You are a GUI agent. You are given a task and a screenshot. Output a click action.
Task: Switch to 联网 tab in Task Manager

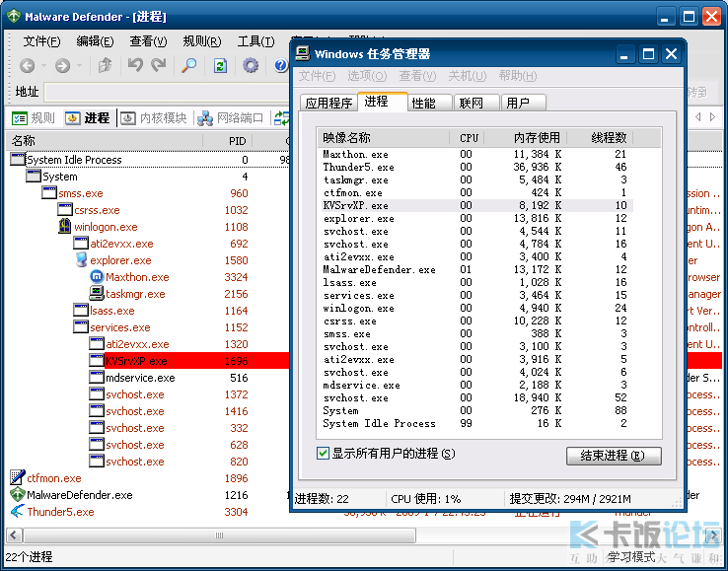tap(476, 103)
